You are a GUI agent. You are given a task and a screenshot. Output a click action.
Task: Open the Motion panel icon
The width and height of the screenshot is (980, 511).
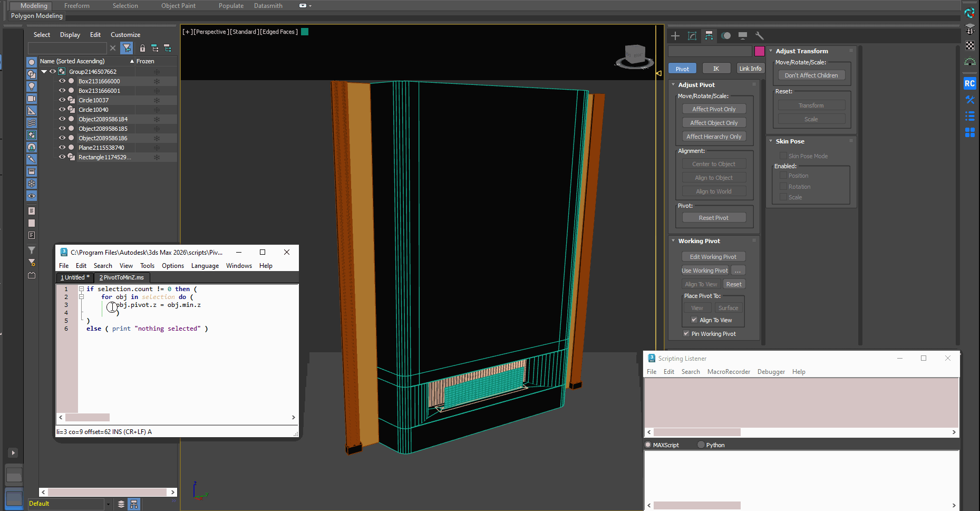pyautogui.click(x=726, y=36)
